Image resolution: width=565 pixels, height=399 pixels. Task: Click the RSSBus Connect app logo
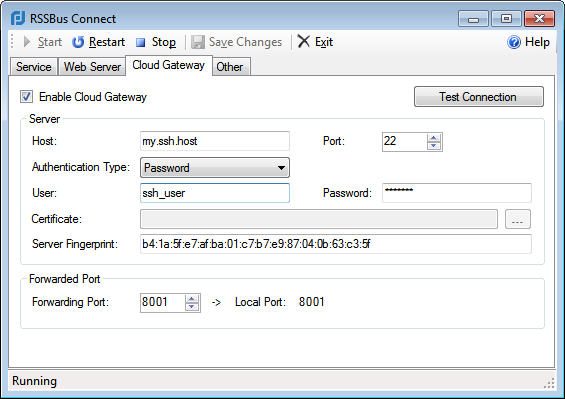pos(18,18)
